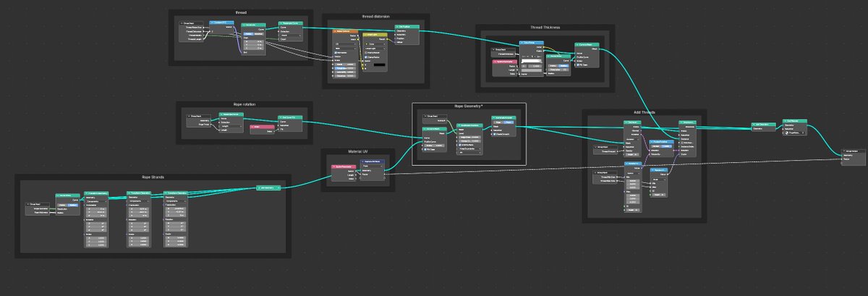Select the Instance on Points node header
This screenshot has height=296, width=868.
click(688, 122)
